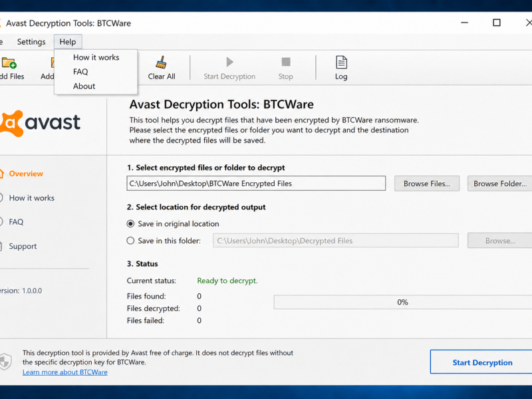Click the Add Files toolbar icon

(x=9, y=63)
